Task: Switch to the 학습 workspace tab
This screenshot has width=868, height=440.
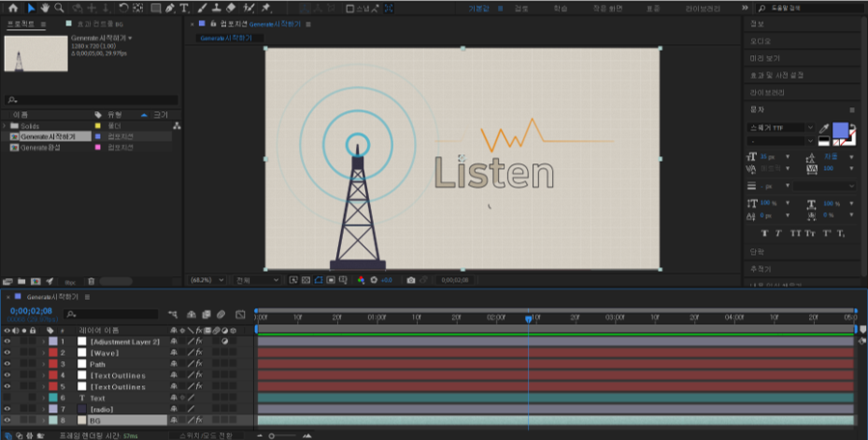Action: click(x=560, y=9)
